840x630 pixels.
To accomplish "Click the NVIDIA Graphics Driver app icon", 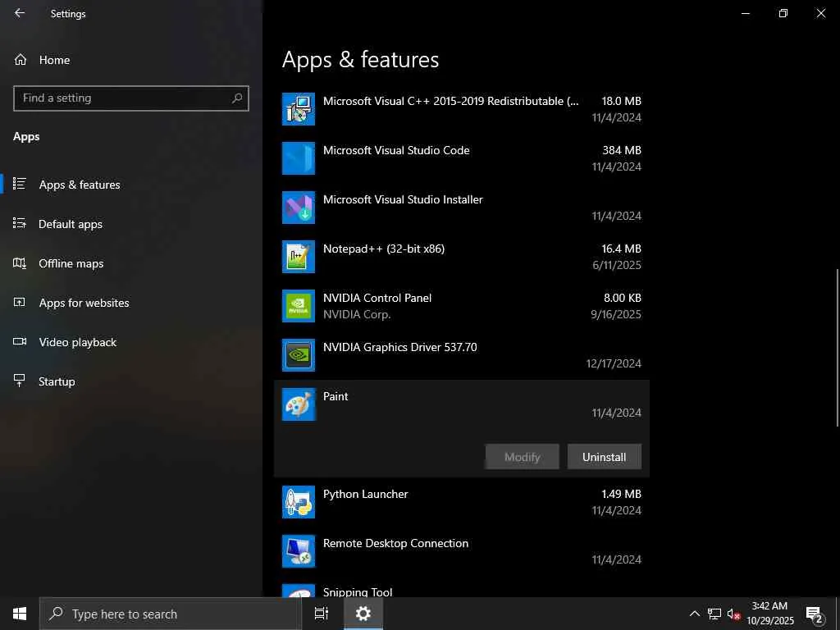I will point(299,355).
